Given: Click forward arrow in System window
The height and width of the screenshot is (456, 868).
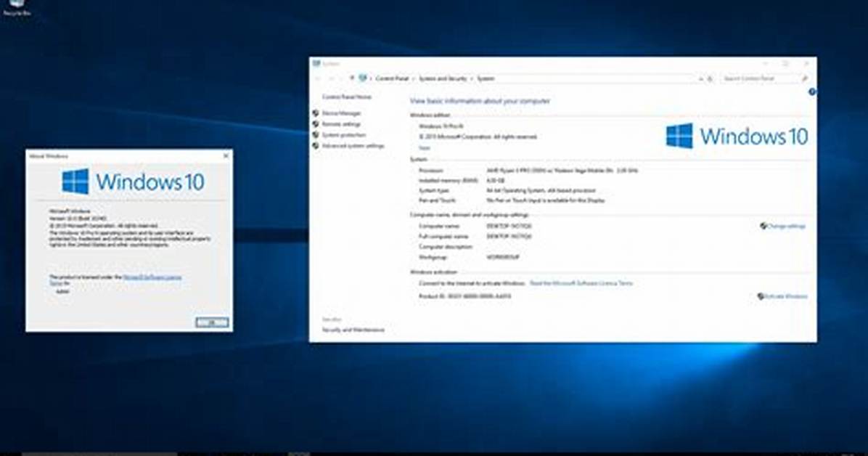Looking at the screenshot, I should [331, 78].
